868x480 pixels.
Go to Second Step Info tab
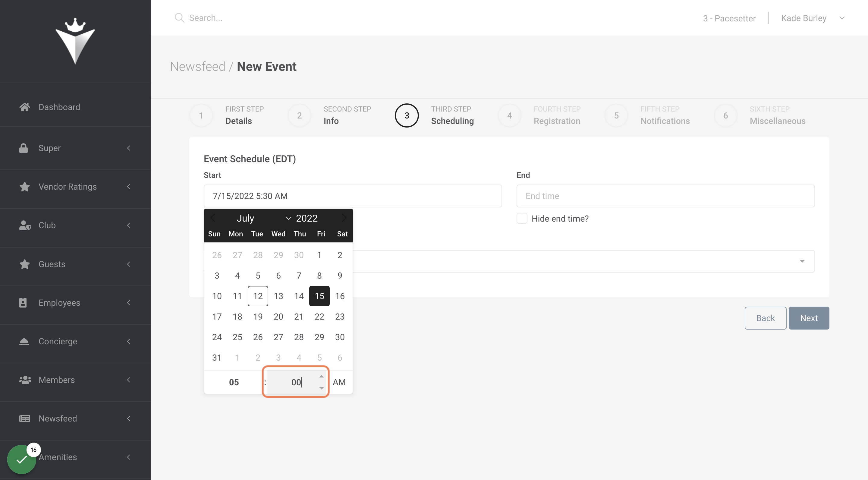point(330,115)
